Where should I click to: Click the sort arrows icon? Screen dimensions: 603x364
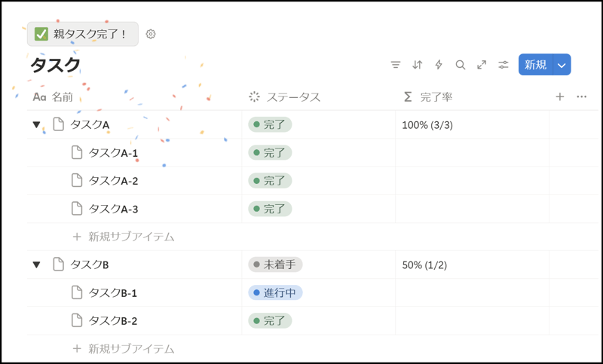click(418, 65)
